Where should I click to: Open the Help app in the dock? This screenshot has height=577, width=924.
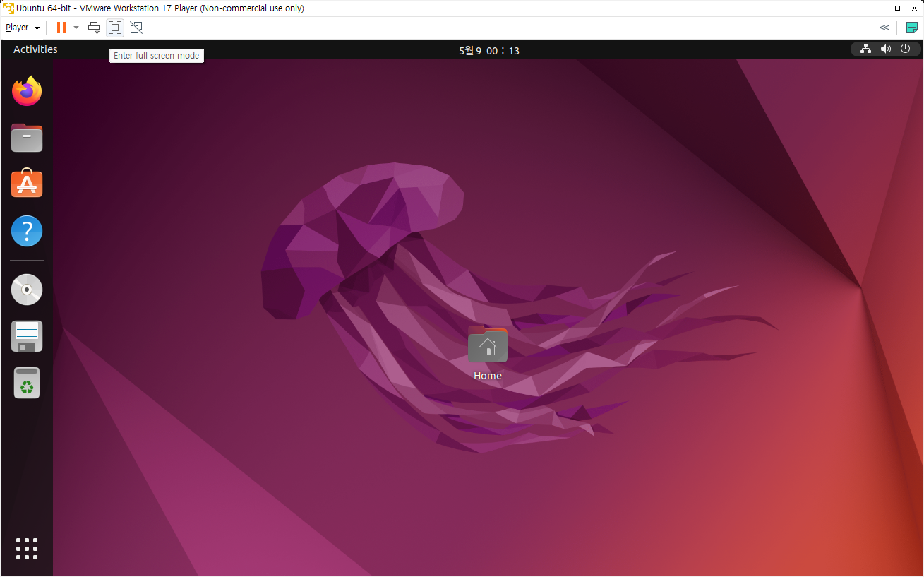tap(27, 231)
